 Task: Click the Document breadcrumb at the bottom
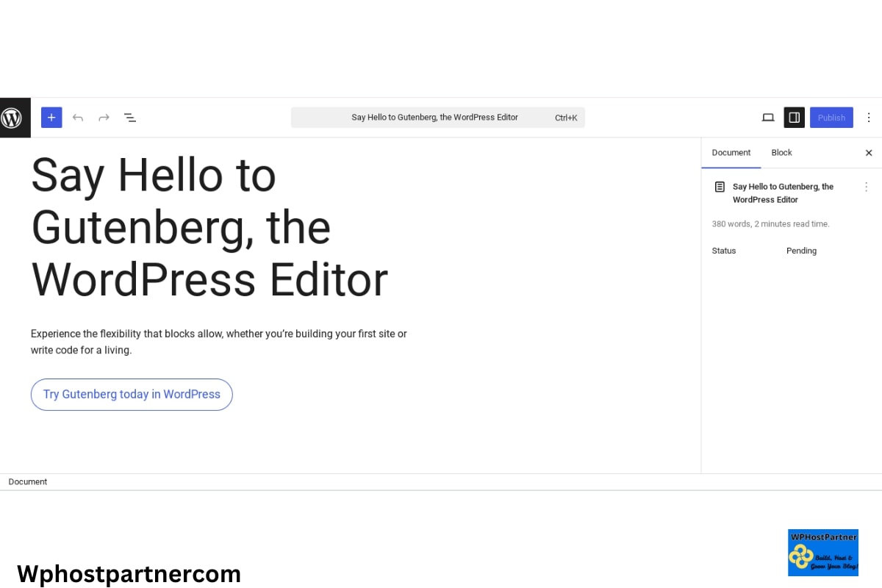point(27,481)
